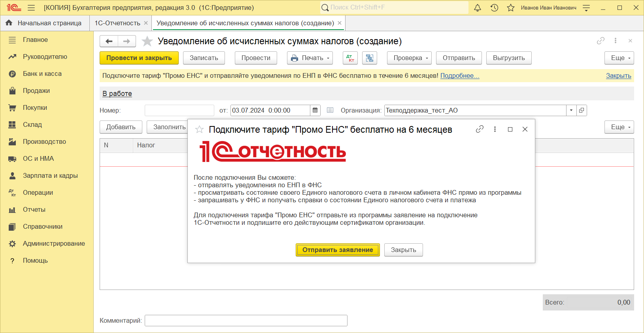Open the 1C main menu logo icon
The height and width of the screenshot is (333, 644).
14,8
